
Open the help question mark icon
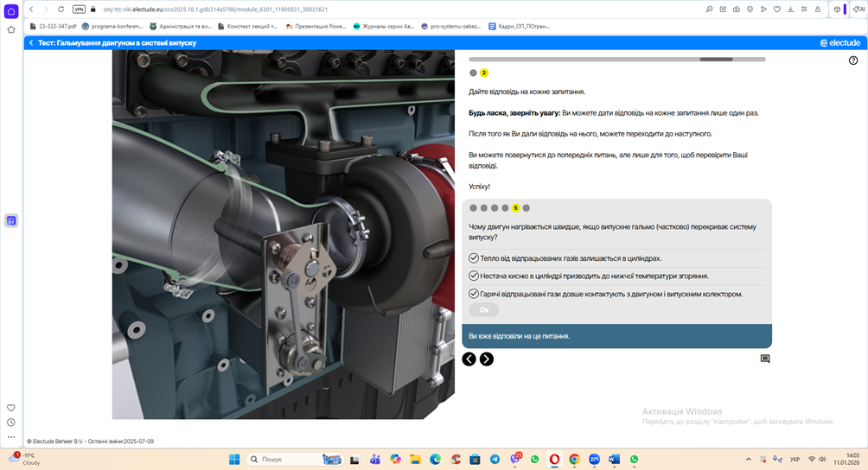click(853, 60)
